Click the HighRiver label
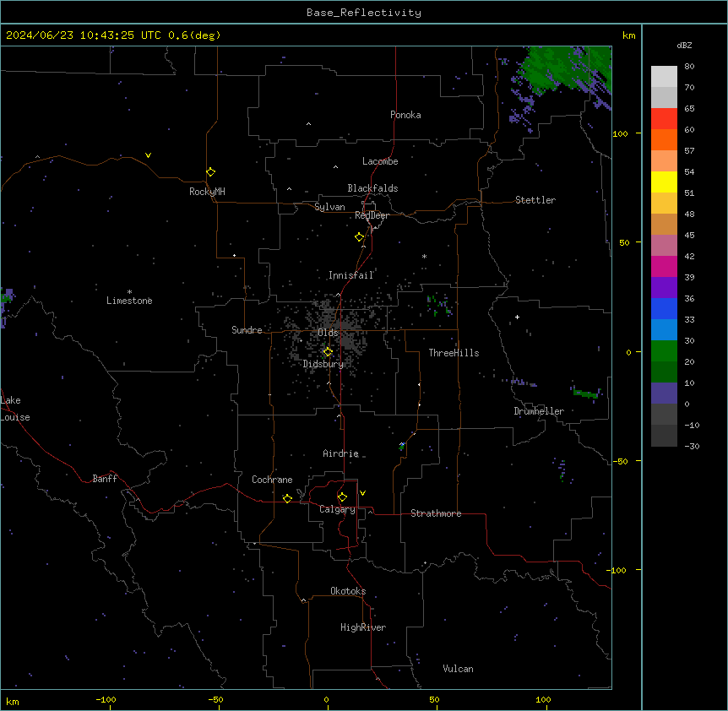 (363, 627)
